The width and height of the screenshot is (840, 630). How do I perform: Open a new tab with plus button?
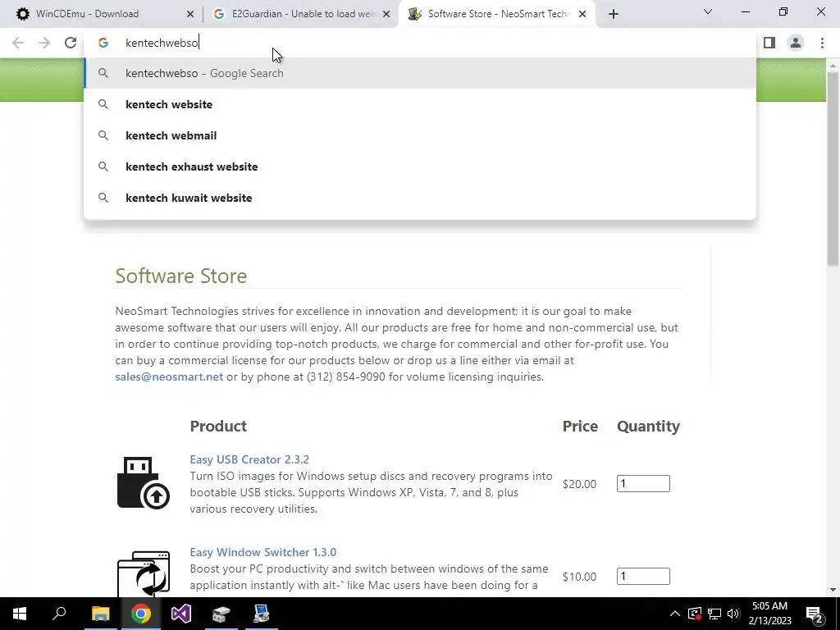614,14
